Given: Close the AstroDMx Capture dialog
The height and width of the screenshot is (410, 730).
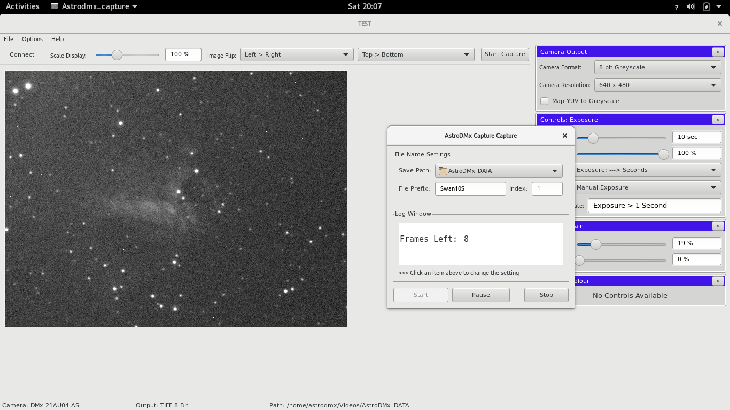Looking at the screenshot, I should click(x=564, y=134).
